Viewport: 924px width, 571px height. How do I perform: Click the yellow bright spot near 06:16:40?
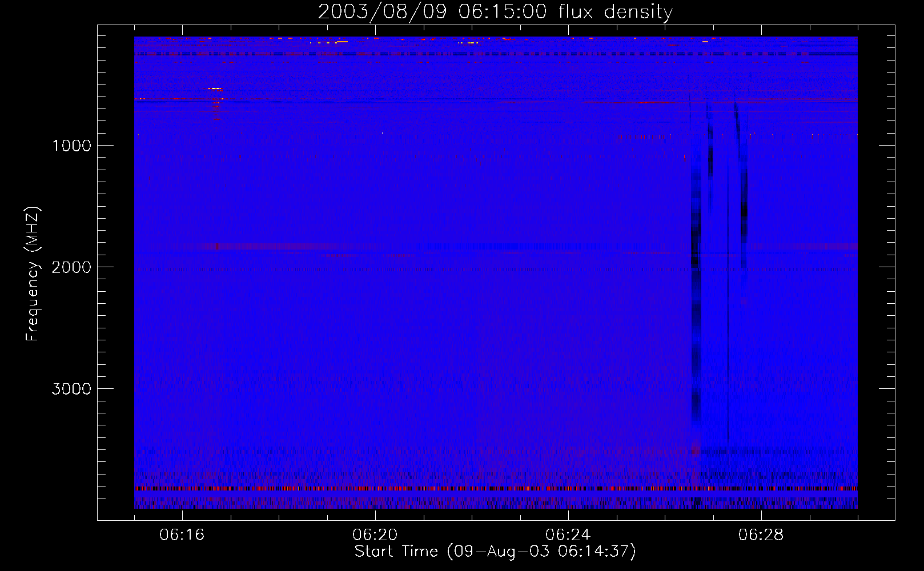point(215,89)
